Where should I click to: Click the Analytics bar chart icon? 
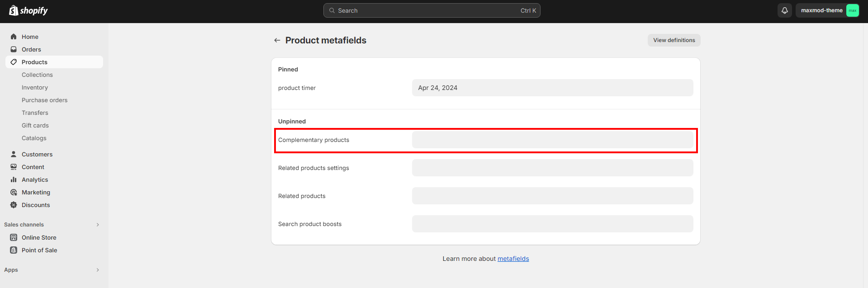click(x=14, y=179)
